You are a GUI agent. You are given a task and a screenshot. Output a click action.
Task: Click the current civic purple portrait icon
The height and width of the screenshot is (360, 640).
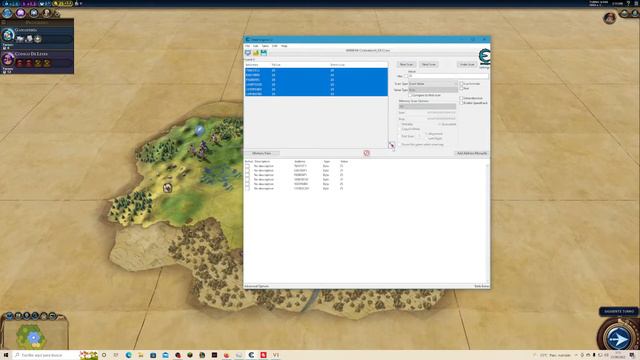pos(8,59)
